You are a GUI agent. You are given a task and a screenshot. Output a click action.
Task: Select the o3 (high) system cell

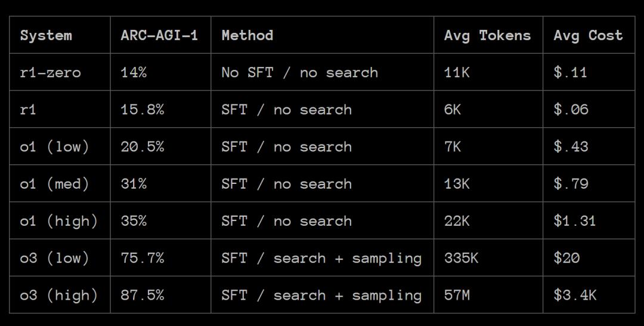pyautogui.click(x=59, y=295)
